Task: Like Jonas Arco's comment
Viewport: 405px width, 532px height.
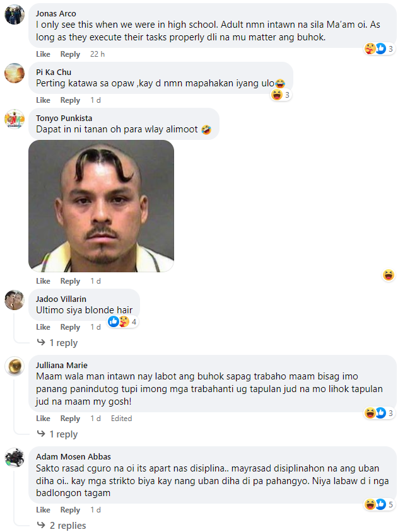Action: click(x=43, y=54)
